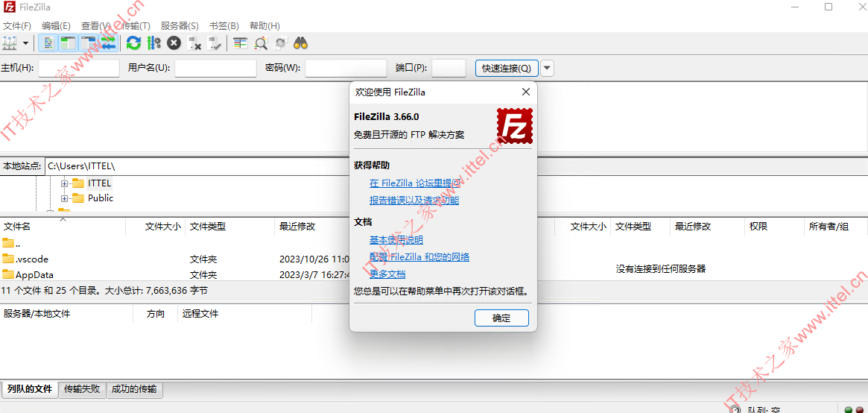Click the FileZilla logo in the dialog
Image resolution: width=868 pixels, height=413 pixels.
tap(515, 126)
